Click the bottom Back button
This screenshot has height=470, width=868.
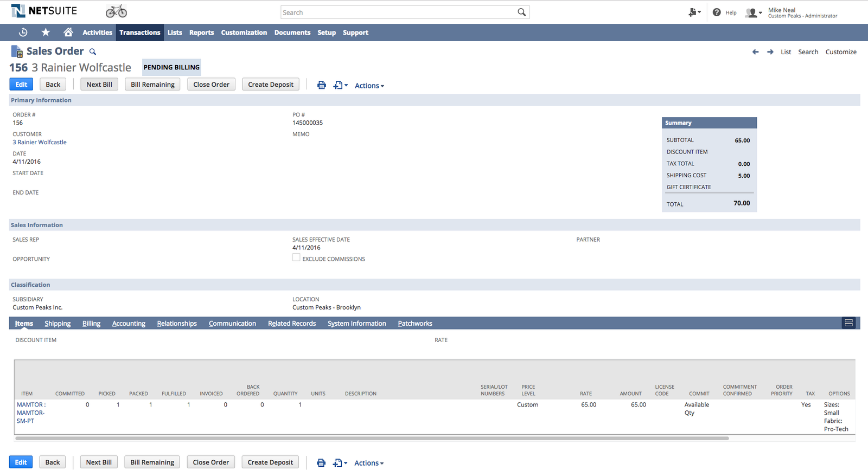point(53,462)
